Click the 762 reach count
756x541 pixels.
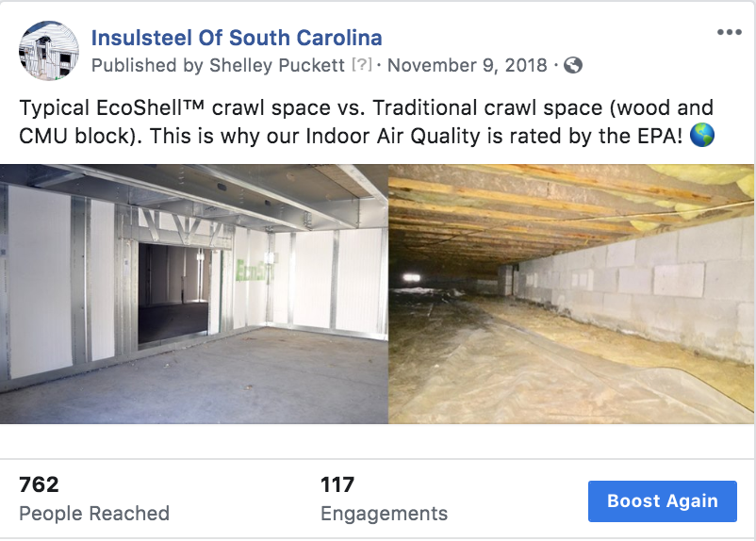click(x=39, y=484)
